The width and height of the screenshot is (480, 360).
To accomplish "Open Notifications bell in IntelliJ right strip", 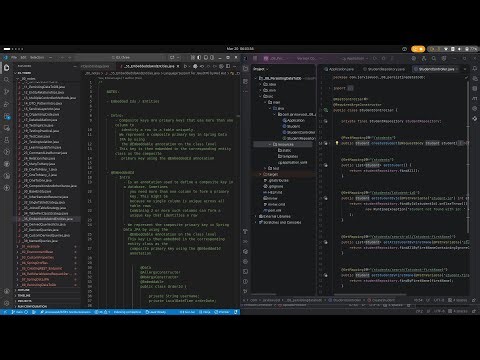I will pyautogui.click(x=475, y=69).
